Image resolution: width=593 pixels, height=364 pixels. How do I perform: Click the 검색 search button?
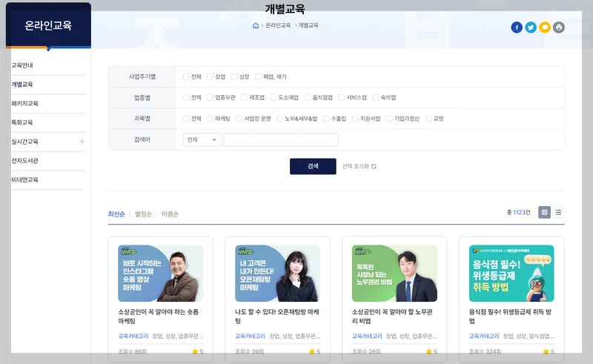(x=313, y=167)
